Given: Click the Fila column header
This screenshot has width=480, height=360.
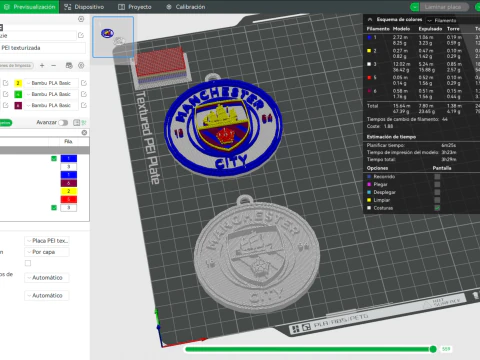Looking at the screenshot, I should 68,142.
